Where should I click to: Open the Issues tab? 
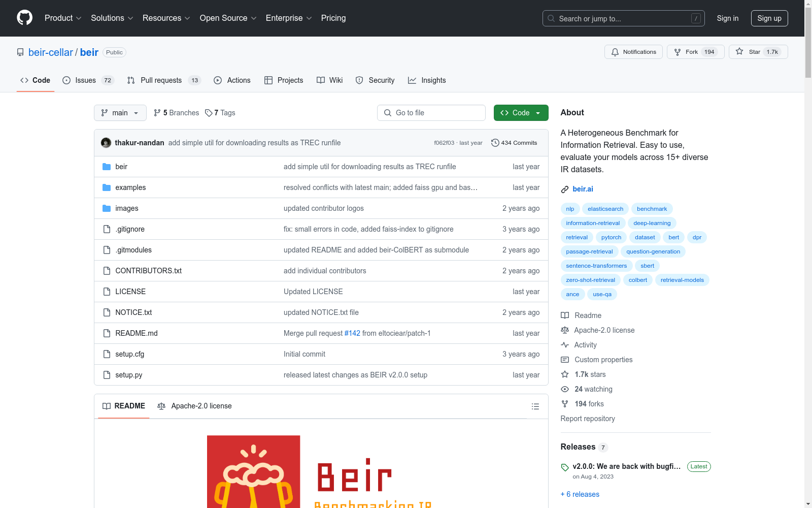click(88, 80)
